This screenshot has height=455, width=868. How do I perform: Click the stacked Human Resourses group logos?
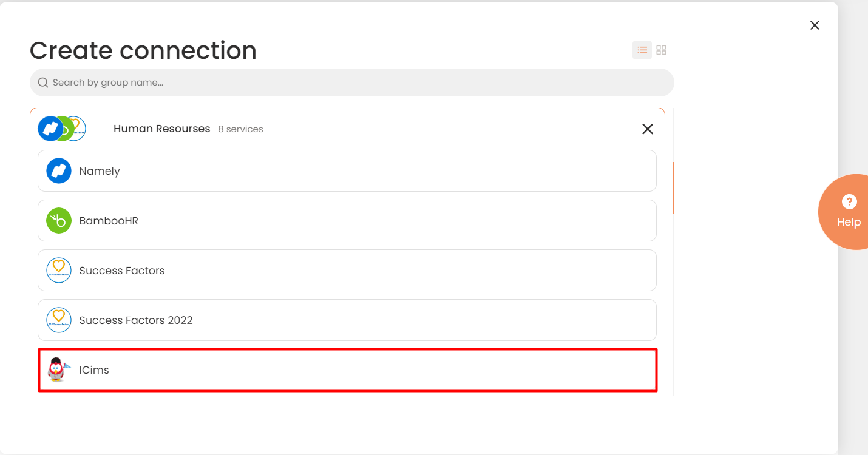point(62,129)
